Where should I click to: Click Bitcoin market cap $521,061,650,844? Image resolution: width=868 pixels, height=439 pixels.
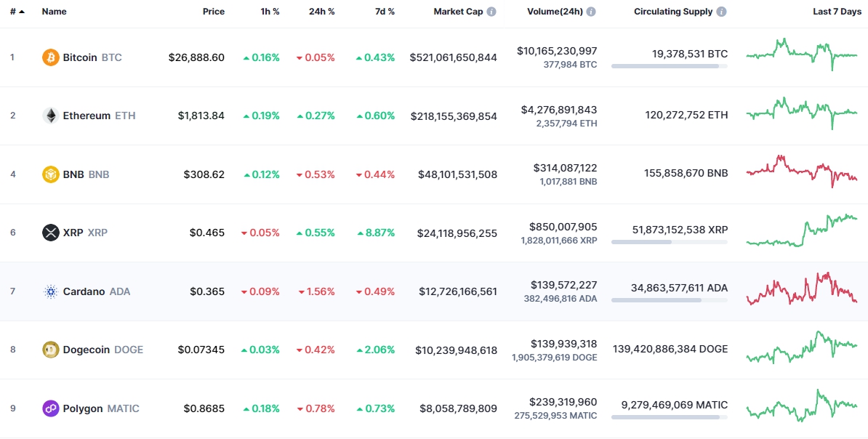click(x=454, y=57)
